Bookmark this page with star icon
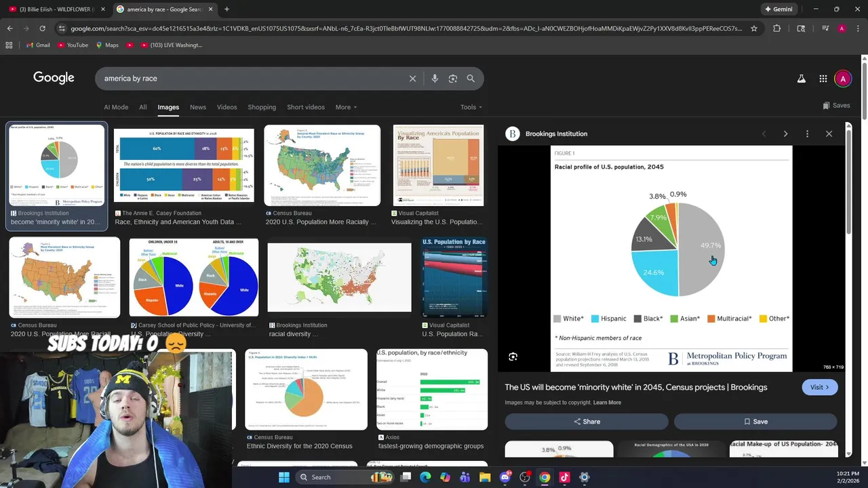Screen dimensions: 868x488 pyautogui.click(x=753, y=28)
